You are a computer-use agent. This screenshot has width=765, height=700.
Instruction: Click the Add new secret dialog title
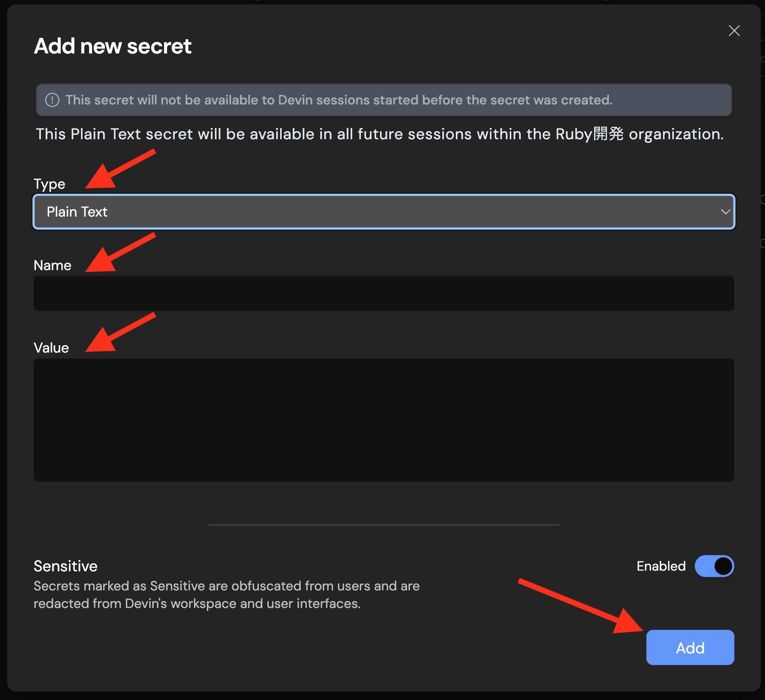[x=113, y=46]
